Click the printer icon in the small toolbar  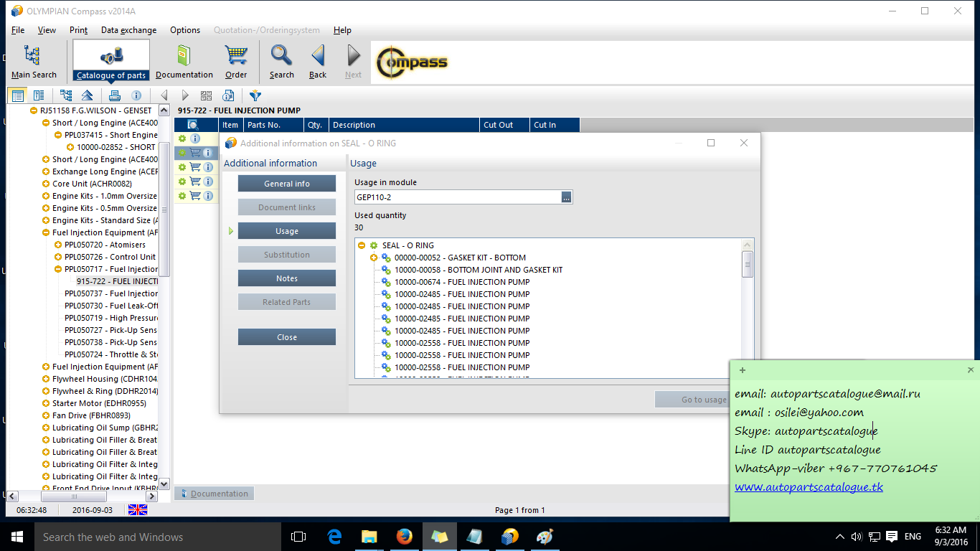[x=115, y=95]
